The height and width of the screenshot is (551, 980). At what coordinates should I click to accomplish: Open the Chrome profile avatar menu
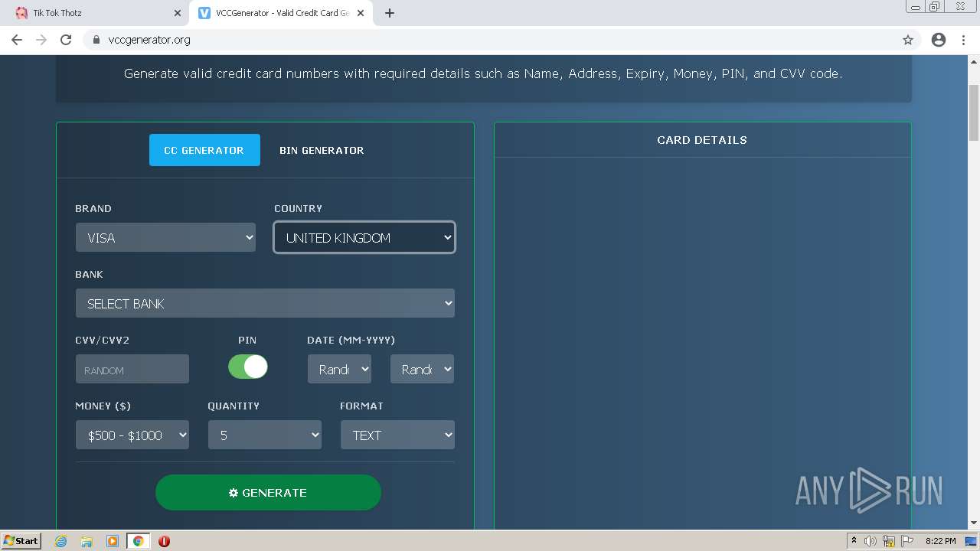point(939,40)
